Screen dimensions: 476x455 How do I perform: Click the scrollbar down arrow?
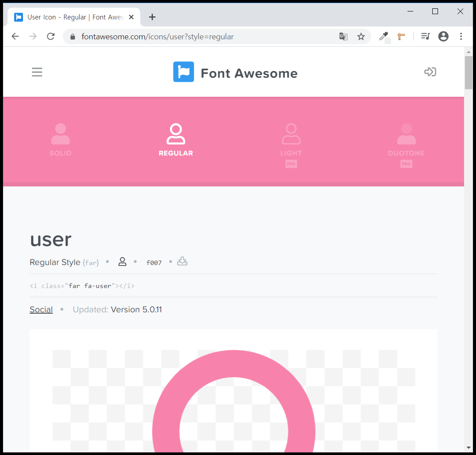click(468, 448)
